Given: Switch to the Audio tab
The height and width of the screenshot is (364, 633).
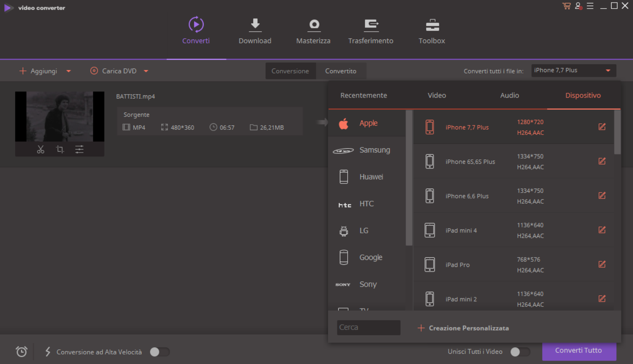Looking at the screenshot, I should click(510, 95).
